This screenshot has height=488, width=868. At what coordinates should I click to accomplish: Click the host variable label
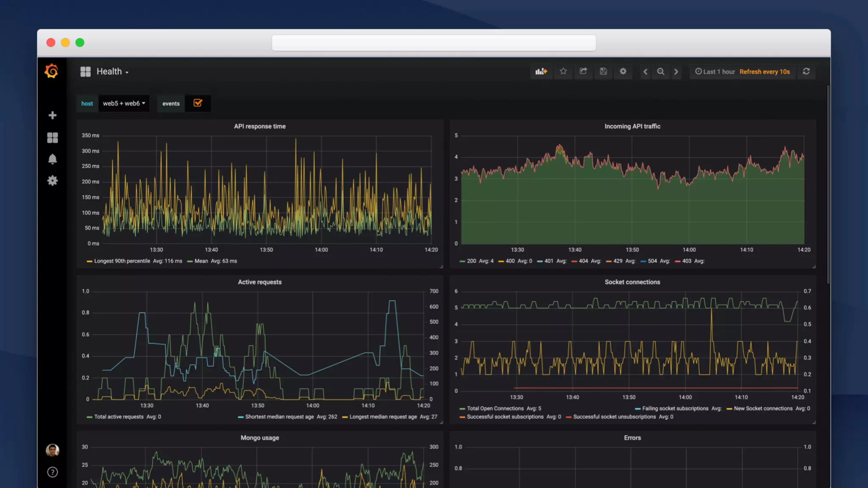[87, 103]
